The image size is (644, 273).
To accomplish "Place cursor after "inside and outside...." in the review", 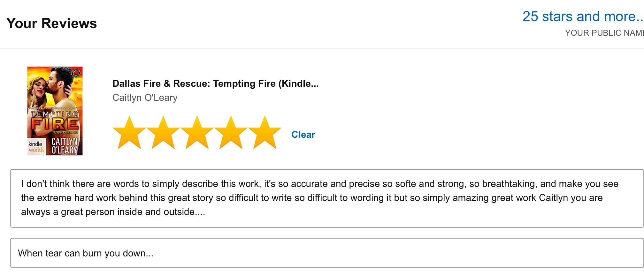I will point(206,212).
